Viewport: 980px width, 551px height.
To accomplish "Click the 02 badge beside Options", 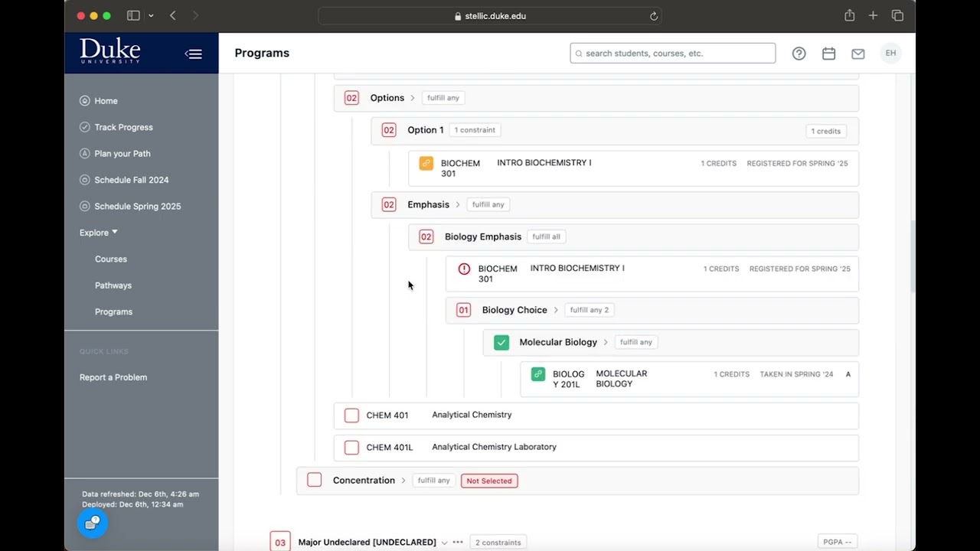I will tap(351, 98).
